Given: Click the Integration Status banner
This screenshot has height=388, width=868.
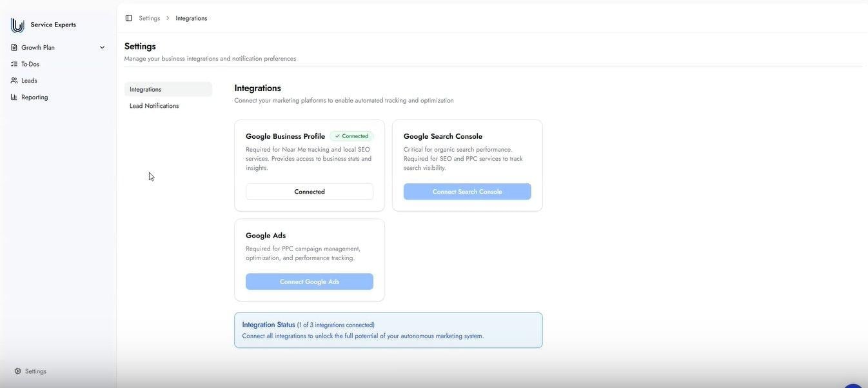Looking at the screenshot, I should [388, 331].
